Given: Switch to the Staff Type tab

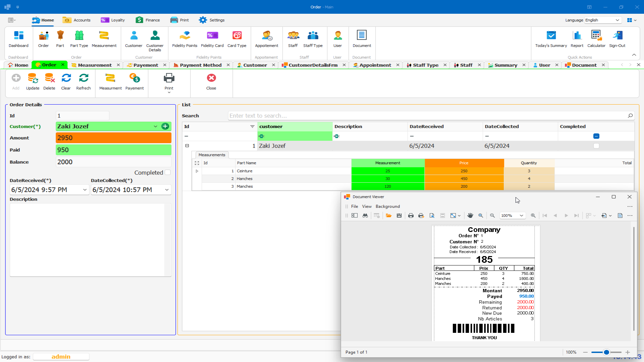Looking at the screenshot, I should (425, 65).
